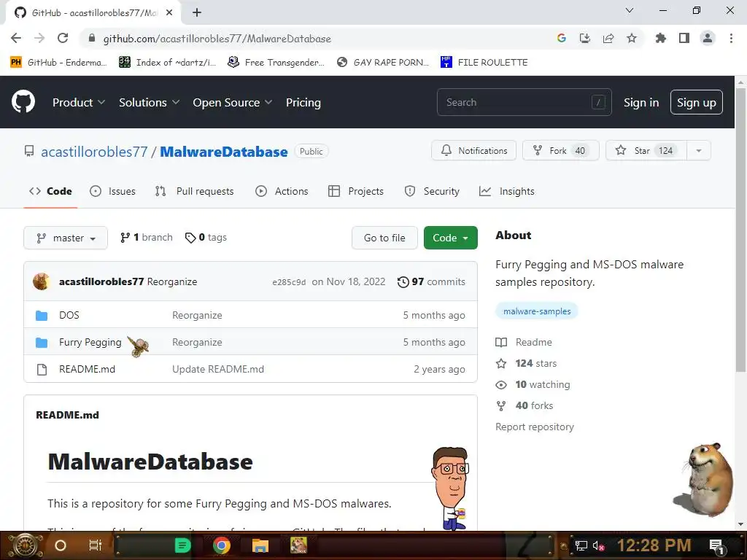Click the muted volume tray icon
This screenshot has height=560, width=747.
coord(599,545)
